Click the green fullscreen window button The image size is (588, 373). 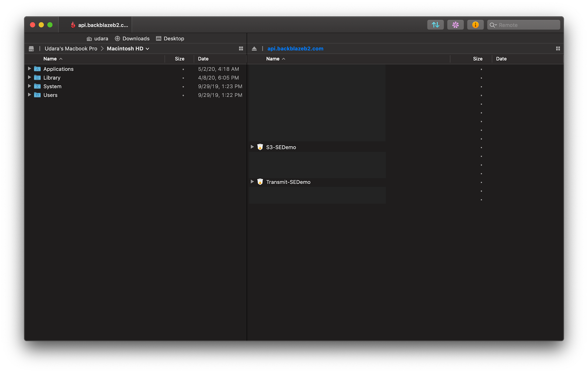[x=50, y=25]
